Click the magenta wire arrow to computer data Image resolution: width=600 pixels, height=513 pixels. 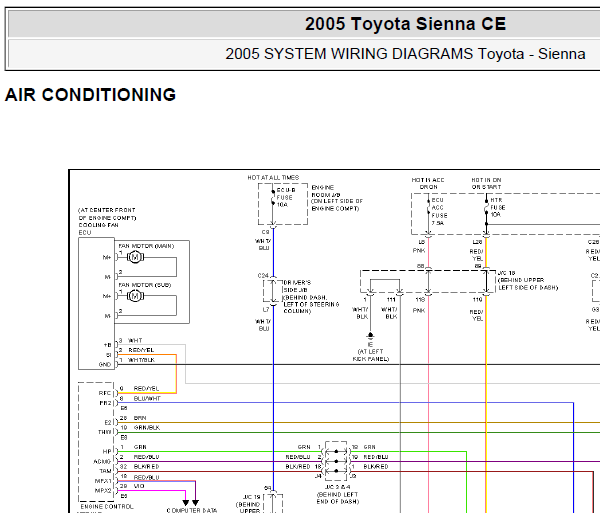[186, 503]
